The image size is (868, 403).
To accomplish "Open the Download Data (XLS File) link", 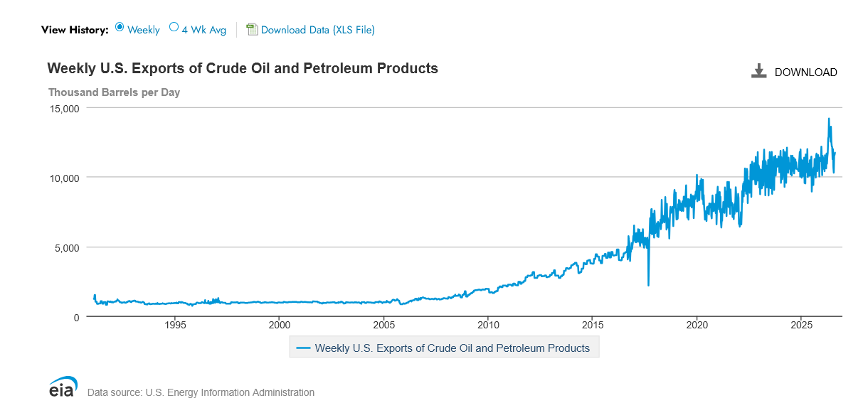I will click(318, 30).
